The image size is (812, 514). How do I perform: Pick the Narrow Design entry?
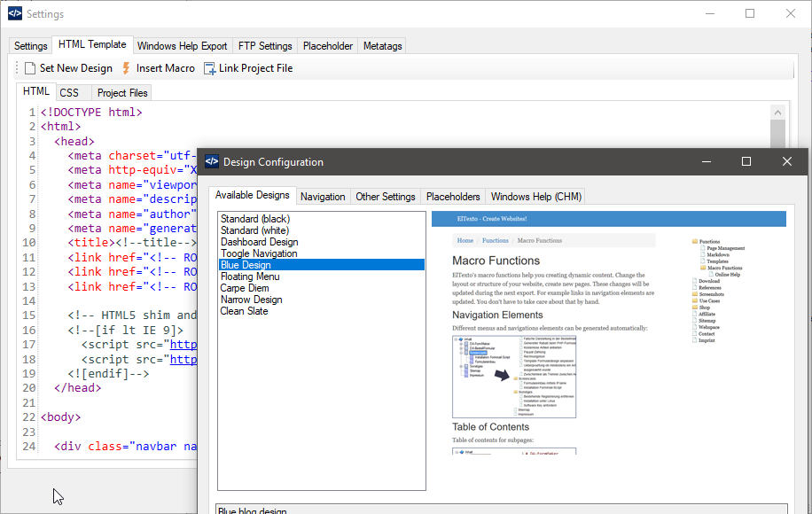(322, 300)
